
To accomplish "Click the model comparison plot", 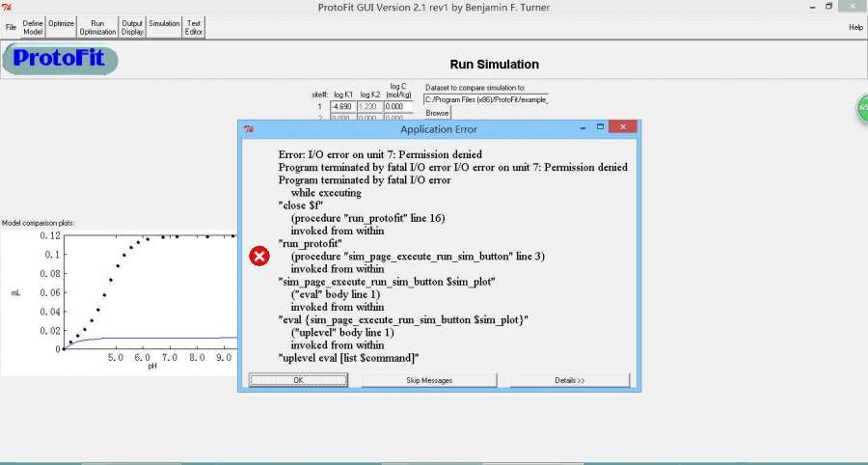I will point(120,302).
